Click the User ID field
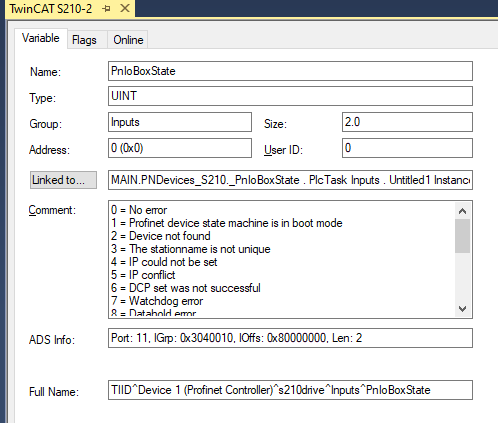Viewport: 498px width, 423px height. click(407, 148)
